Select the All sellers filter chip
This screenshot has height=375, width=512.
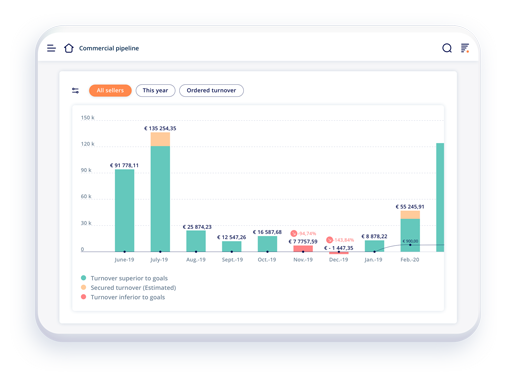coord(110,90)
